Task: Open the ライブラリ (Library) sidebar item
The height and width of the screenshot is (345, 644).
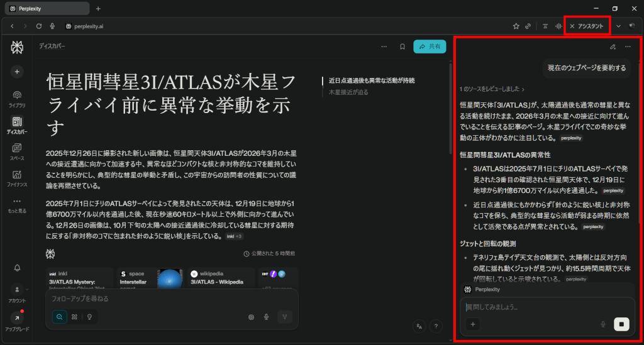Action: click(x=17, y=98)
